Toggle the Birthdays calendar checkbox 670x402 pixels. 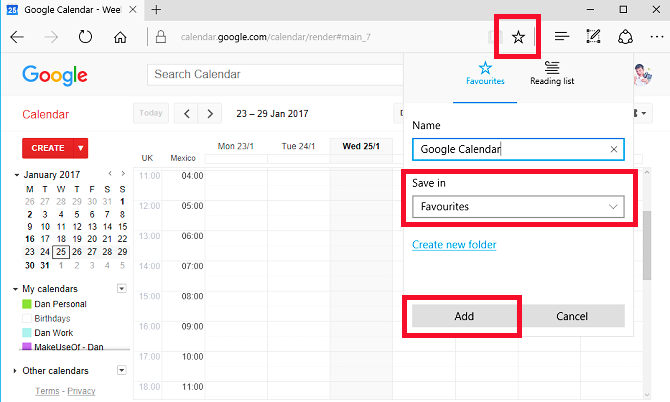tap(26, 318)
